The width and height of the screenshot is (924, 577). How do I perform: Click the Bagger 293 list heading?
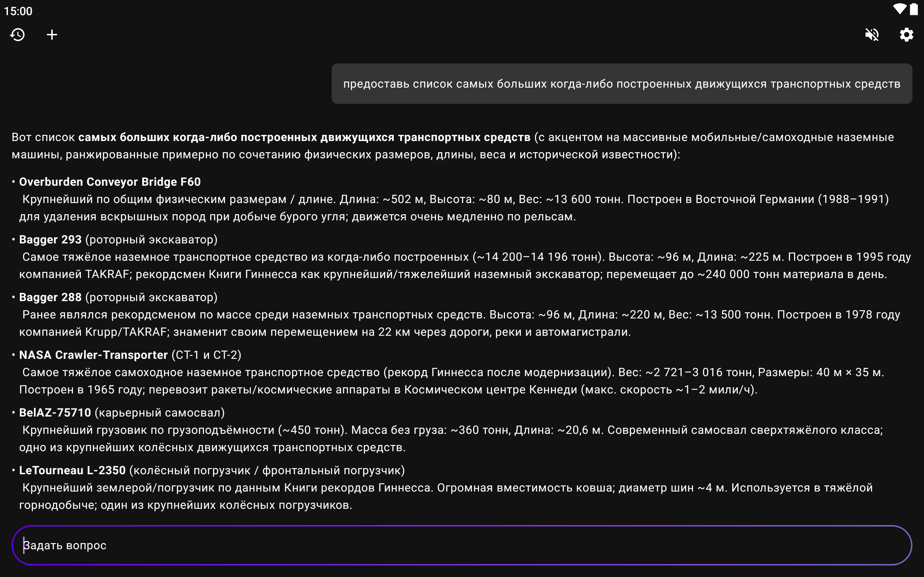pos(50,239)
